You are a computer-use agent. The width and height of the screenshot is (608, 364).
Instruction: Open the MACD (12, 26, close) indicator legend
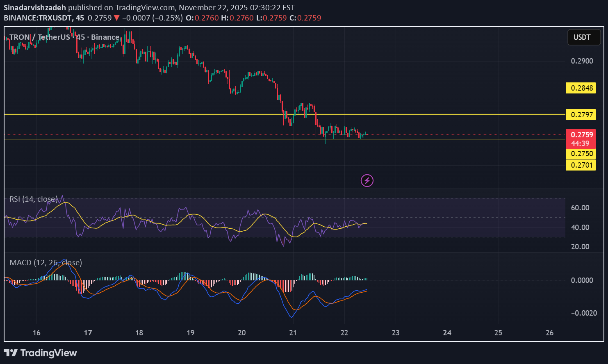tap(46, 262)
